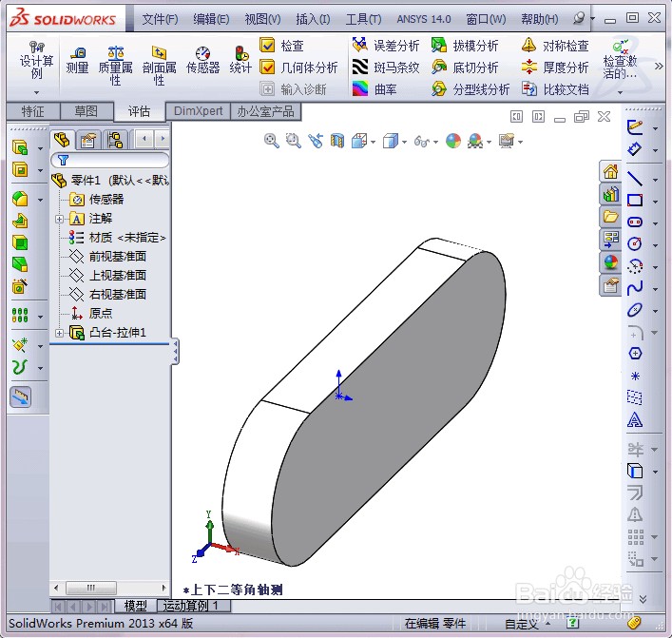Run 拔模分析 draft analysis
The image size is (672, 638).
tap(465, 45)
